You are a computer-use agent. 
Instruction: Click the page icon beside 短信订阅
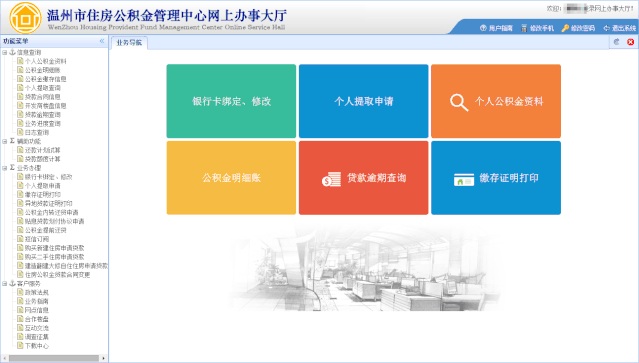[x=20, y=239]
